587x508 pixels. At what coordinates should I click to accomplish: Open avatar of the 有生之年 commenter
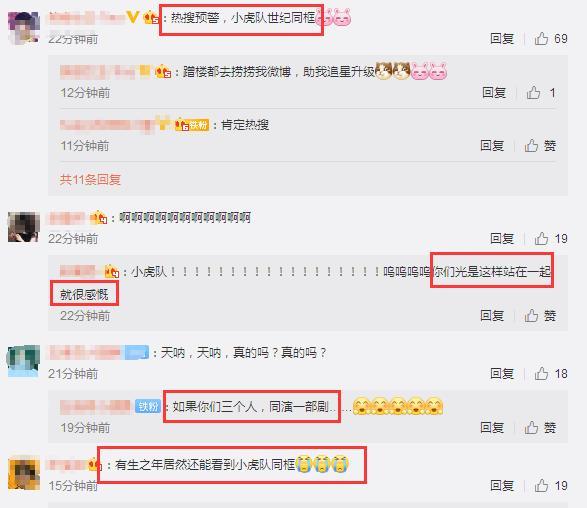pos(24,473)
